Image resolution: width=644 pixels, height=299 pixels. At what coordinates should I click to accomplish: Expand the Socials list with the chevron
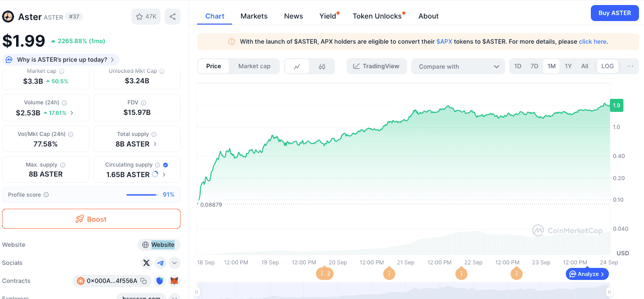tap(174, 263)
